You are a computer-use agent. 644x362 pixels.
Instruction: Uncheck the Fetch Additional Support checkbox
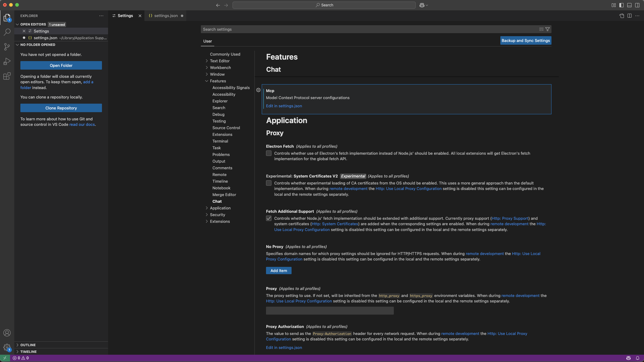[269, 218]
